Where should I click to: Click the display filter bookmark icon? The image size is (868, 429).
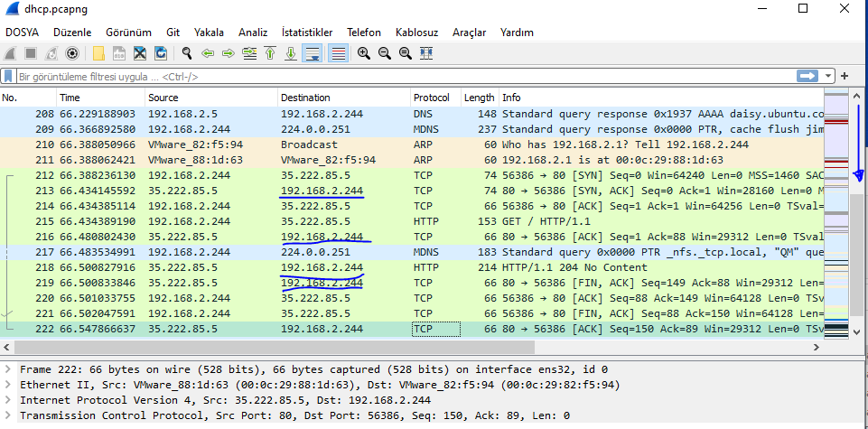point(8,77)
